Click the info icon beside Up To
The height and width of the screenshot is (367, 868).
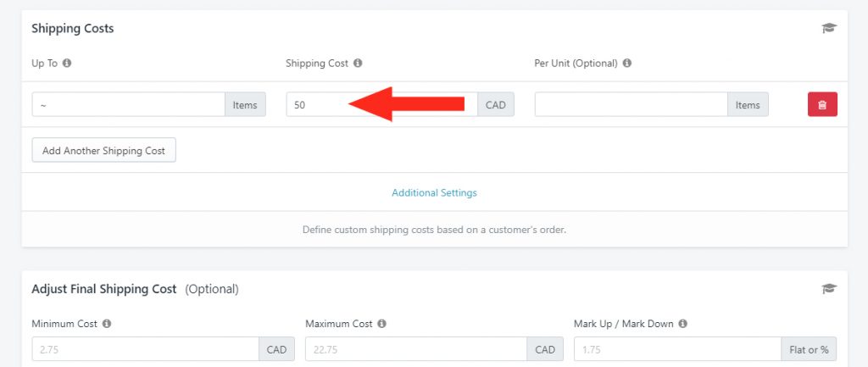coord(67,63)
